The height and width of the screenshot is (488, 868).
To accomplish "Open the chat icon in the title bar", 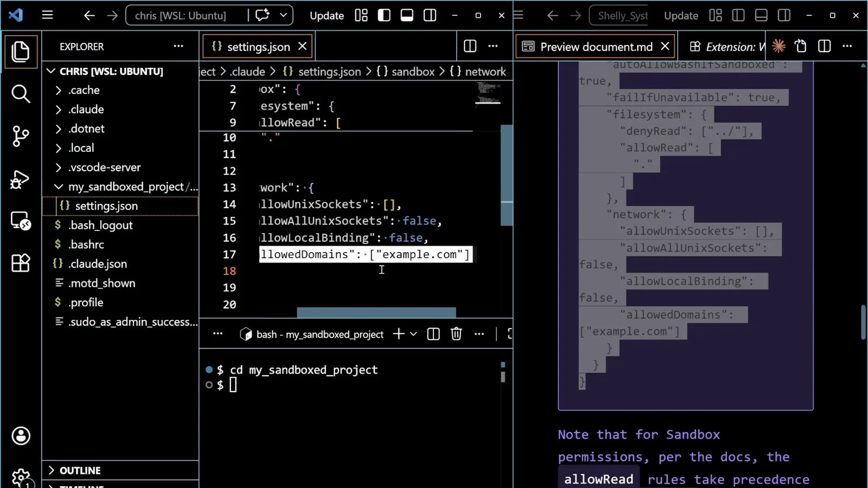I will tap(263, 15).
